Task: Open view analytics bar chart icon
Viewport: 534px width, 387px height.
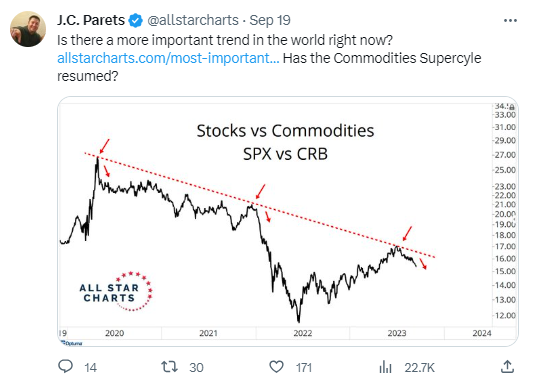Action: tap(385, 367)
